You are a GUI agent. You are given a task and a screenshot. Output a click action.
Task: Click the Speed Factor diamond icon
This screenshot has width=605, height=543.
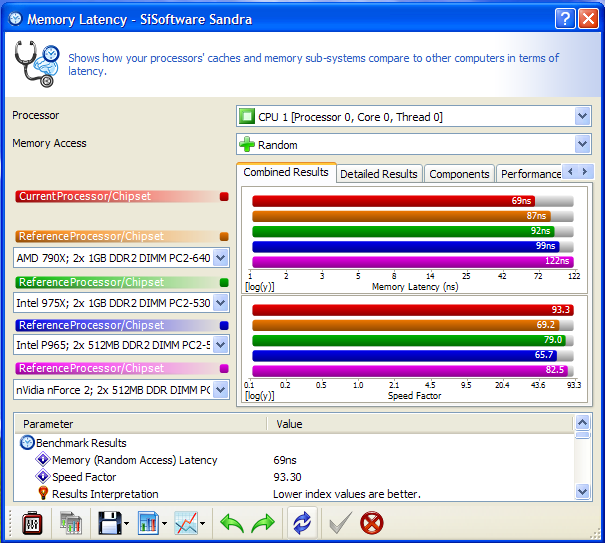pyautogui.click(x=42, y=476)
